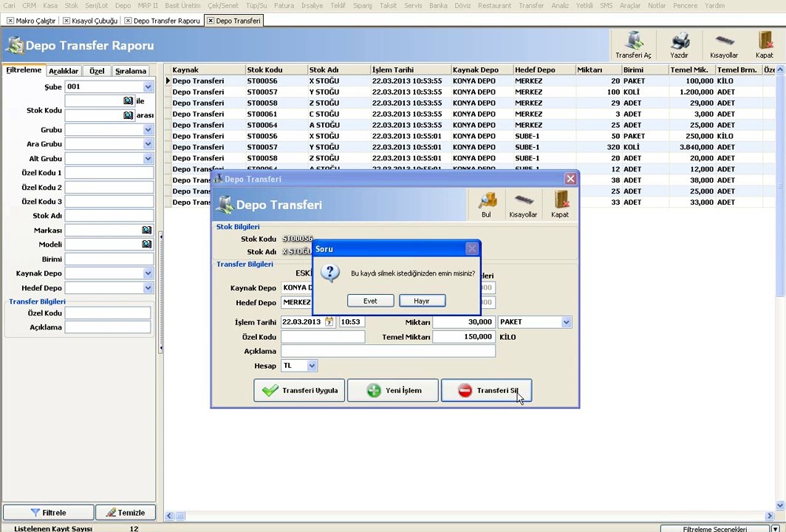Click the Temizle button

click(126, 513)
